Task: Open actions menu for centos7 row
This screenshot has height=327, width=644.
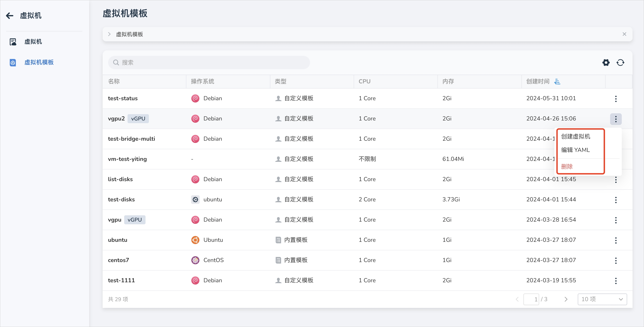Action: click(616, 260)
